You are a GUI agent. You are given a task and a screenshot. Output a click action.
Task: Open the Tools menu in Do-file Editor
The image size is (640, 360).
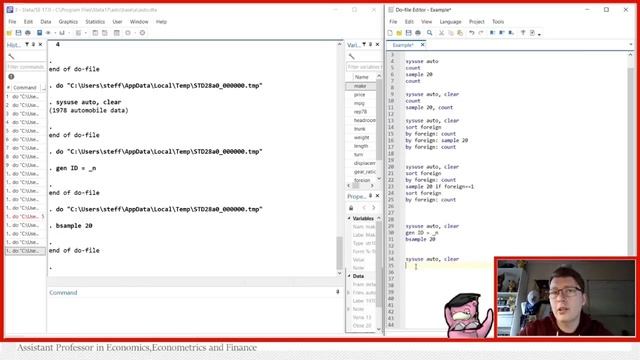(x=498, y=22)
